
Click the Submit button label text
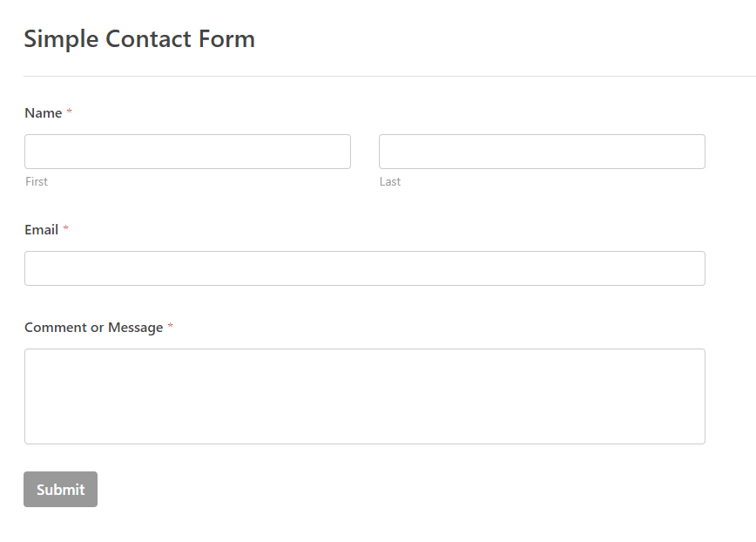pyautogui.click(x=60, y=489)
